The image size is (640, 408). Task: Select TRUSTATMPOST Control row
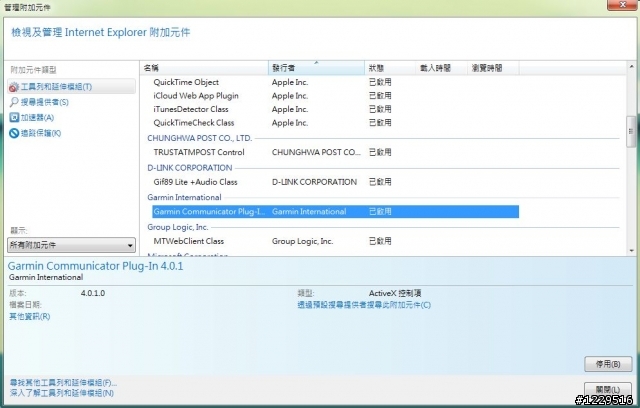tap(336, 152)
